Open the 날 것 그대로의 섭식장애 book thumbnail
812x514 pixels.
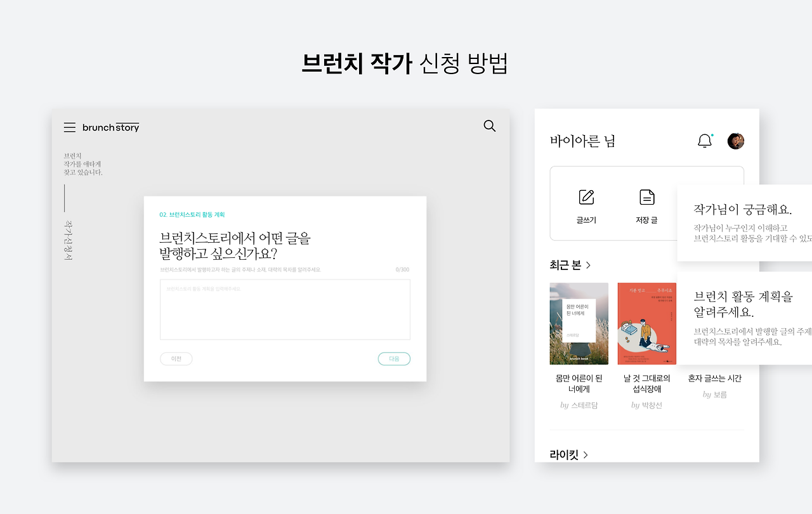pos(646,323)
